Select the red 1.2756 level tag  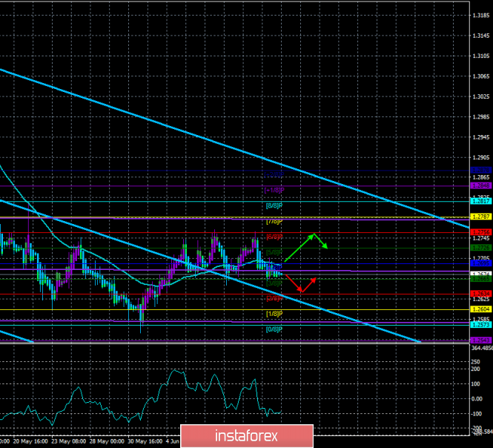481,232
